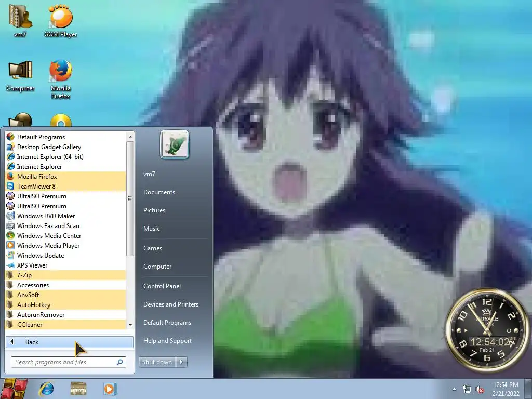Open Devices and Printers

click(171, 304)
